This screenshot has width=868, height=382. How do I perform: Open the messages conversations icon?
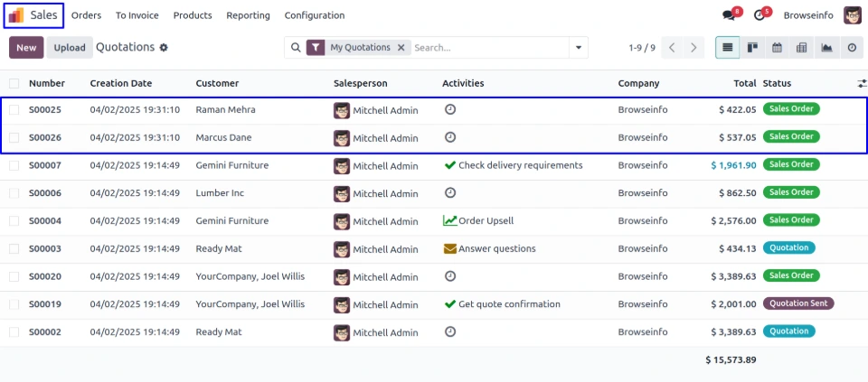(729, 15)
